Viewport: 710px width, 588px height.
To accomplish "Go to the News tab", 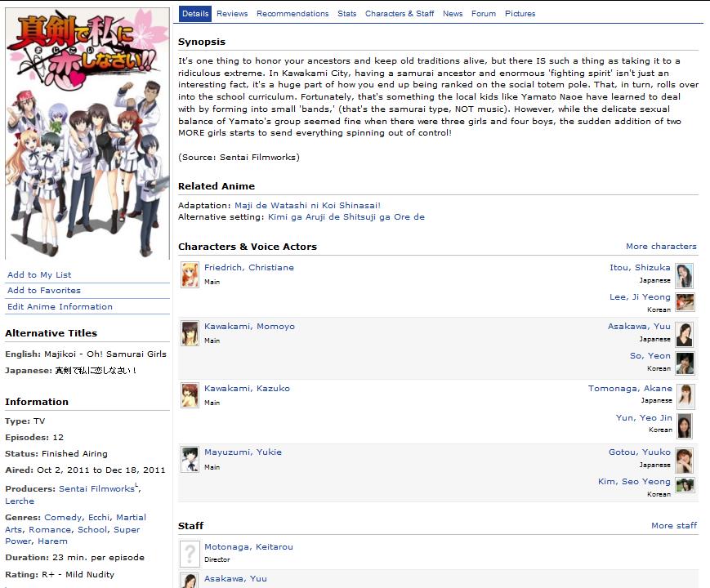I will pyautogui.click(x=453, y=14).
